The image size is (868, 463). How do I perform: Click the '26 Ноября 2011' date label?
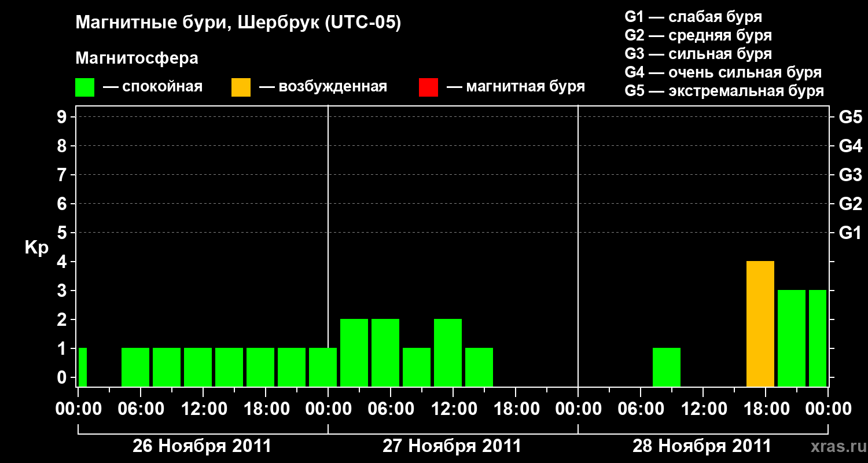click(x=202, y=446)
